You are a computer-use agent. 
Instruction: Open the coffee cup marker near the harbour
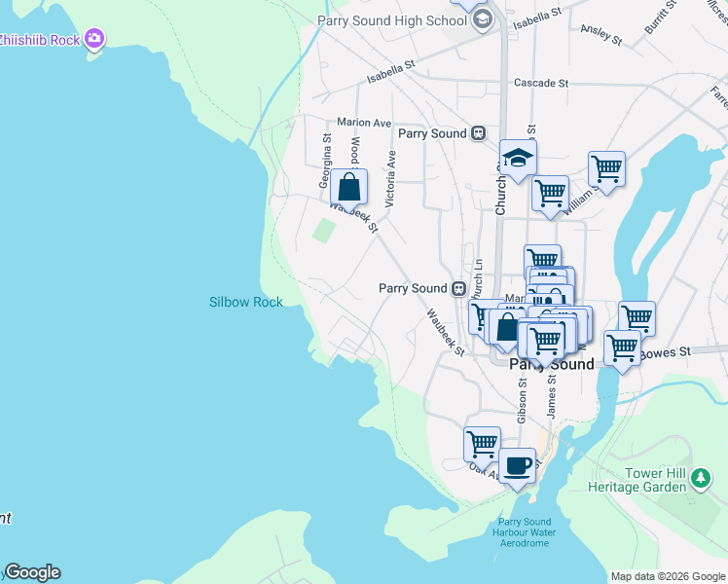click(x=517, y=468)
